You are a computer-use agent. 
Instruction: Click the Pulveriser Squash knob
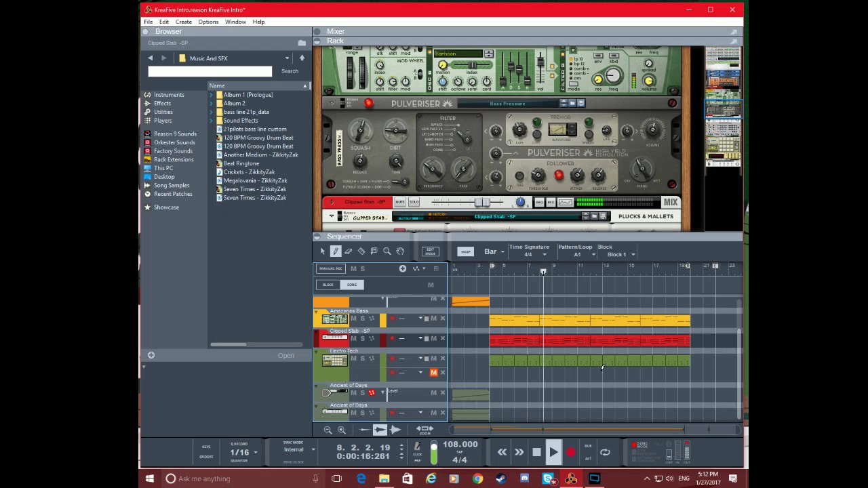coord(361,130)
